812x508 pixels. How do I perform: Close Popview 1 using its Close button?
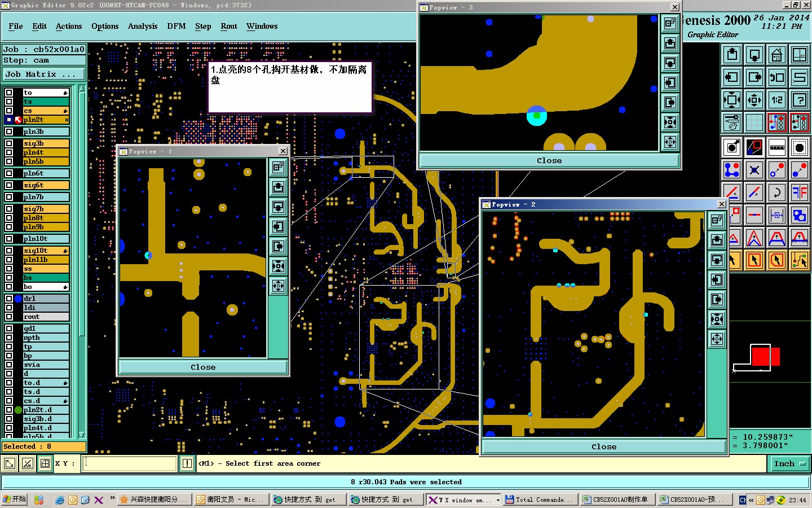203,367
